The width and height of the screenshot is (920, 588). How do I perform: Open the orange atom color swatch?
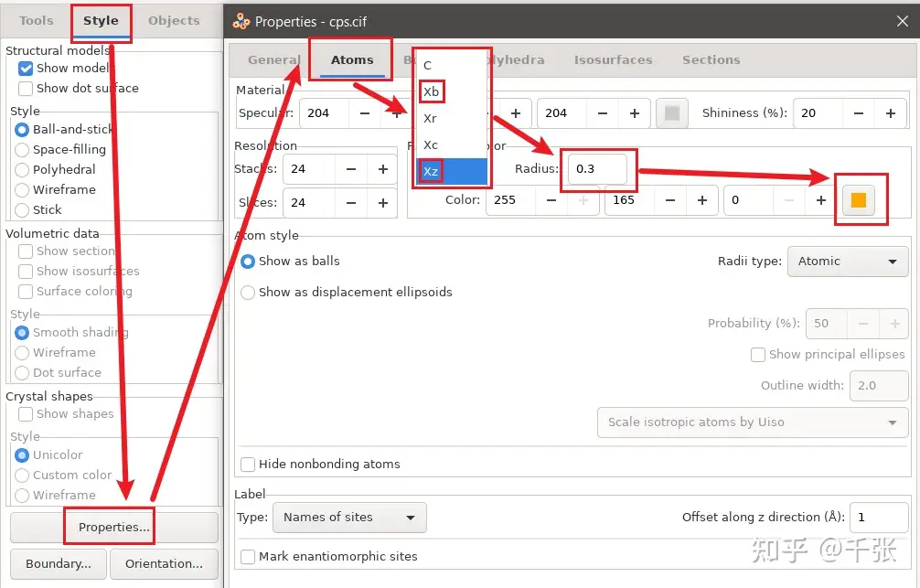859,200
